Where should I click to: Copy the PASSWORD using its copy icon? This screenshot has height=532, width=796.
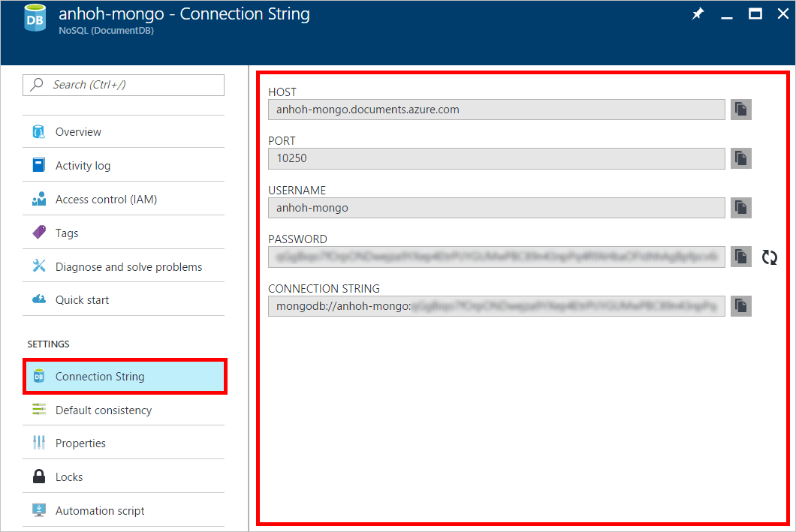pos(740,257)
